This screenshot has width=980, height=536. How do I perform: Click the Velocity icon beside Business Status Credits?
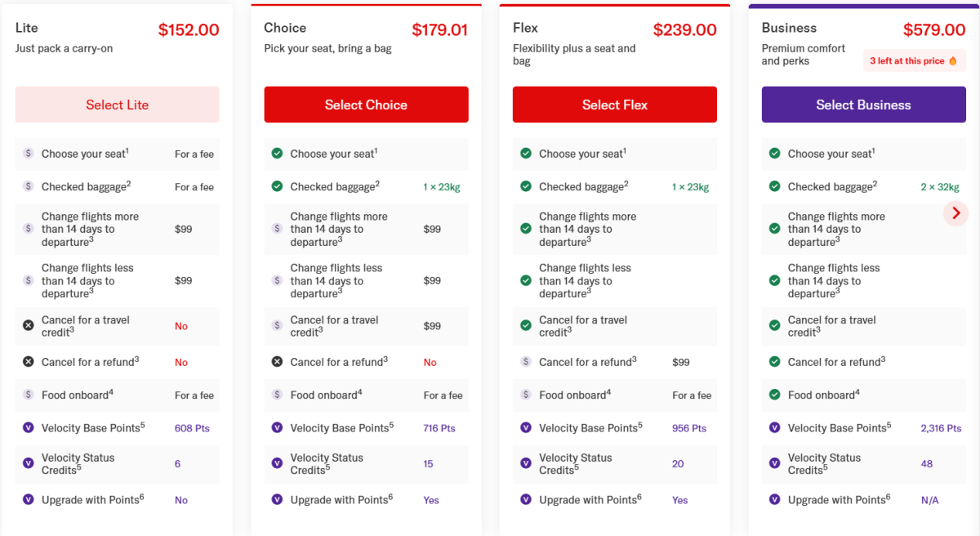point(774,462)
